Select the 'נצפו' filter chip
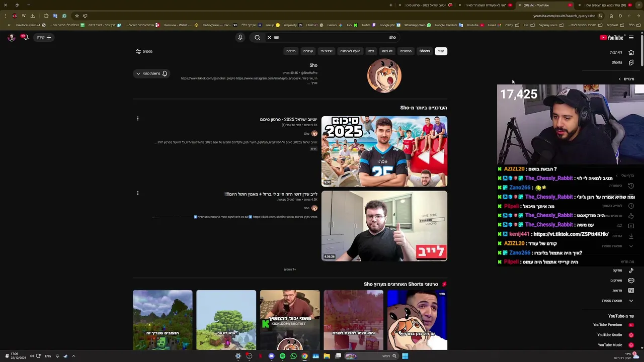The height and width of the screenshot is (362, 644). click(x=371, y=51)
